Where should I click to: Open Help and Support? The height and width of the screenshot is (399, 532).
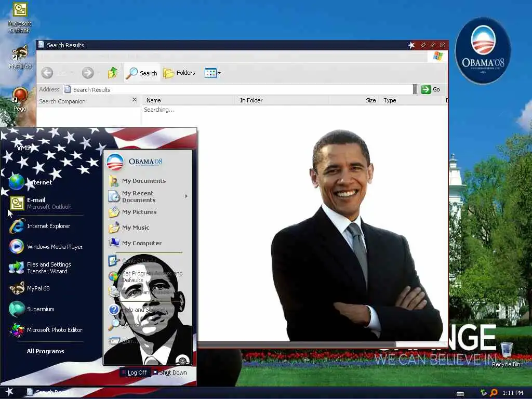[x=137, y=310]
